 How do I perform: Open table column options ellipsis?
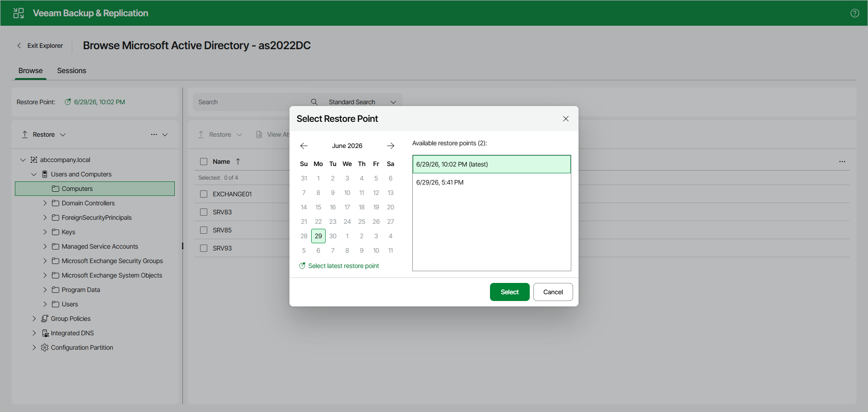[x=842, y=162]
